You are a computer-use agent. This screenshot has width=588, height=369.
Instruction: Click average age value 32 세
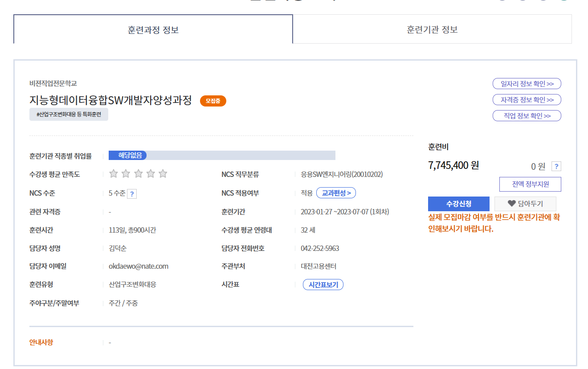308,230
